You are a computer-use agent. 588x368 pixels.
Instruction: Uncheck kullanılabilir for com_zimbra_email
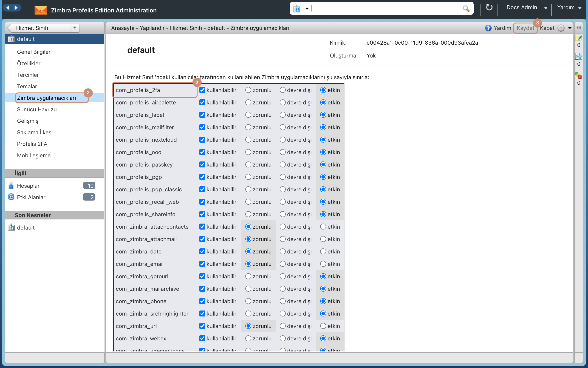tap(202, 264)
